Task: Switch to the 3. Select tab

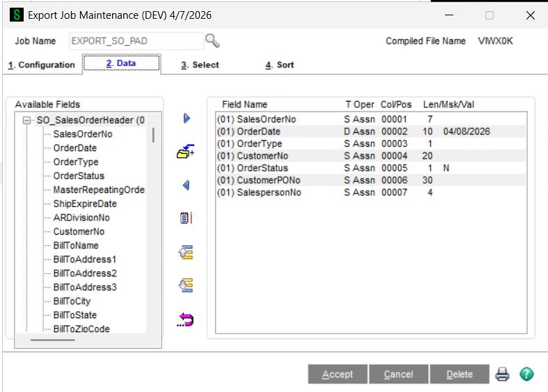Action: [200, 65]
